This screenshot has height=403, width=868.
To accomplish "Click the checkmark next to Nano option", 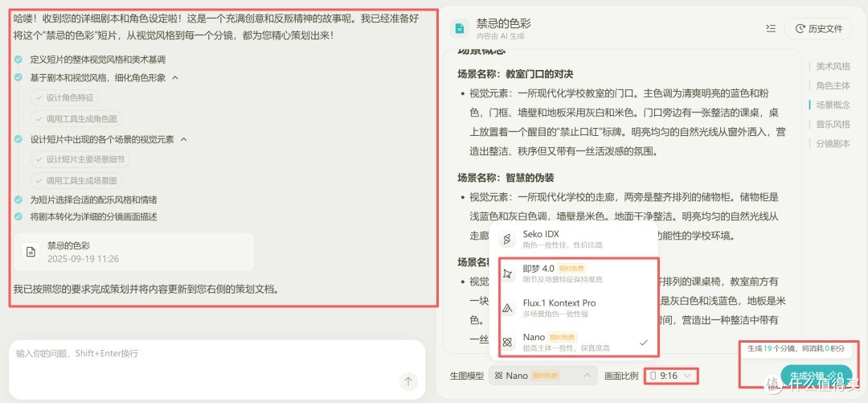I will click(x=643, y=343).
